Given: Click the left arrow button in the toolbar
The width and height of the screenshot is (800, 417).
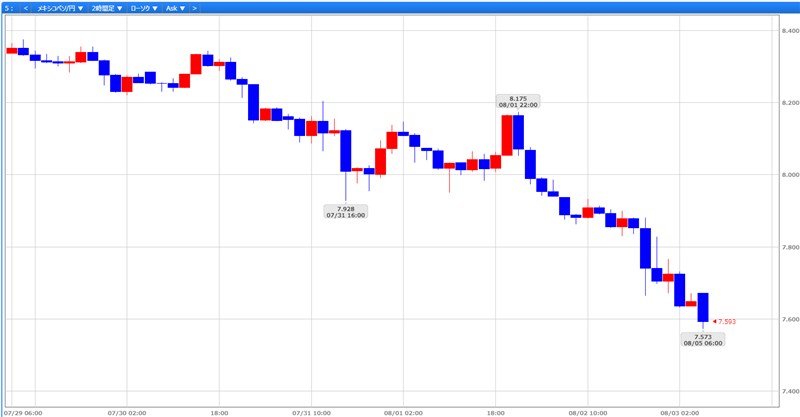Looking at the screenshot, I should 25,8.
